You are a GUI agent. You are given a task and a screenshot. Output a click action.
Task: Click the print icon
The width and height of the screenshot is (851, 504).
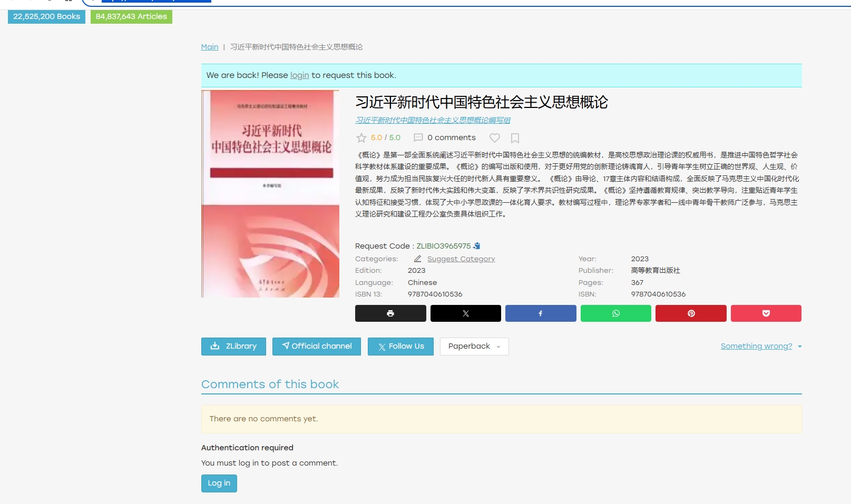[x=390, y=313]
